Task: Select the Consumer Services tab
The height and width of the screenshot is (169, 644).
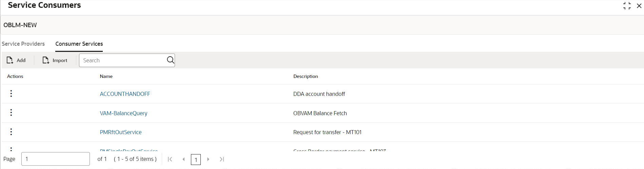Action: (x=79, y=44)
